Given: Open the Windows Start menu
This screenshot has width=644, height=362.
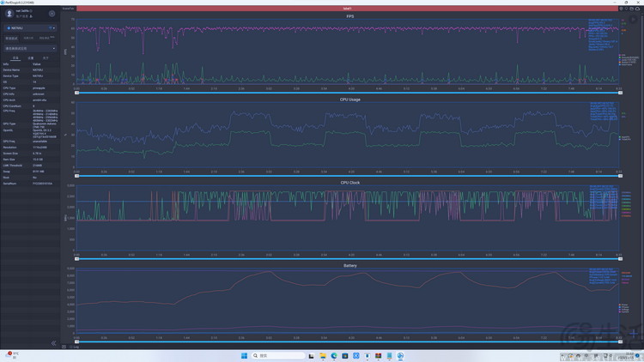Looking at the screenshot, I should pyautogui.click(x=244, y=355).
